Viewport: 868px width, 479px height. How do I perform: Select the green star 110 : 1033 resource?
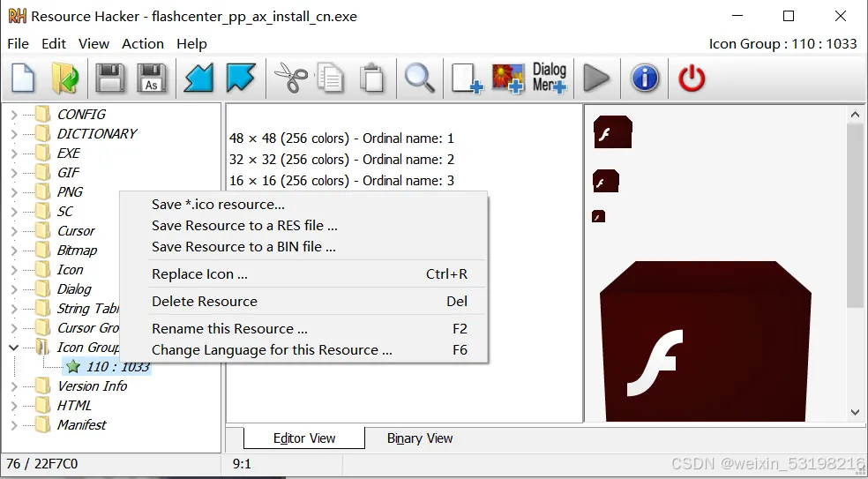pos(108,367)
